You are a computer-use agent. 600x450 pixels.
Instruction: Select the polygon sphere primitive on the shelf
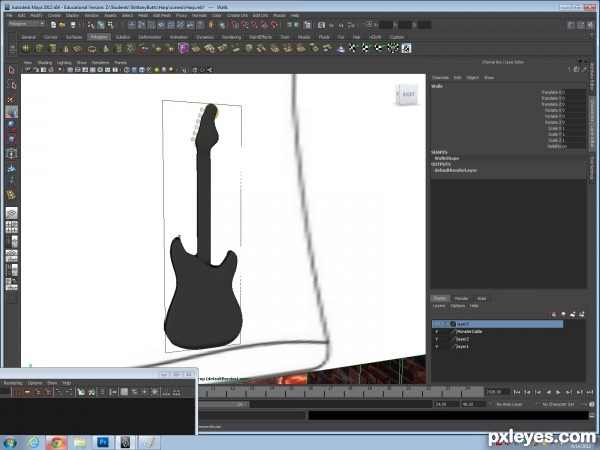pyautogui.click(x=26, y=48)
